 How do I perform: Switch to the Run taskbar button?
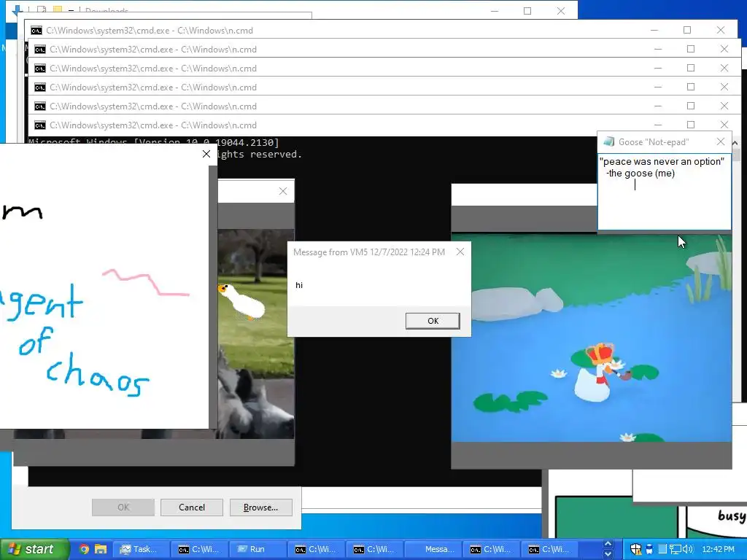tap(257, 549)
